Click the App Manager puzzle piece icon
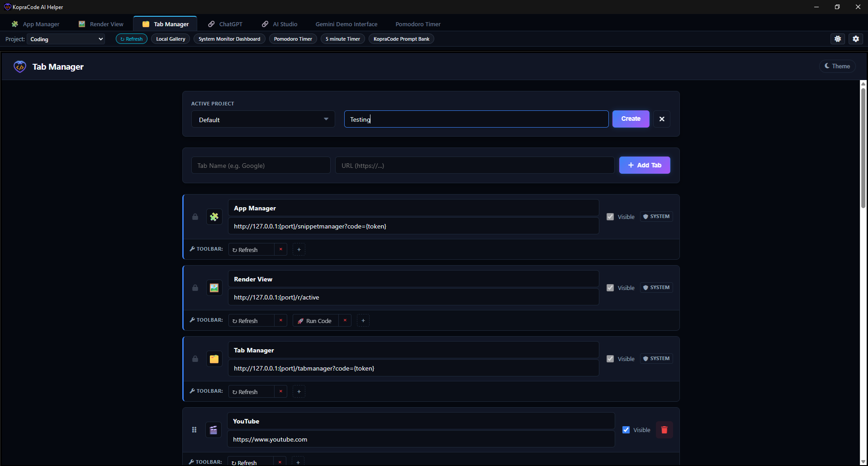The height and width of the screenshot is (466, 868). point(214,217)
